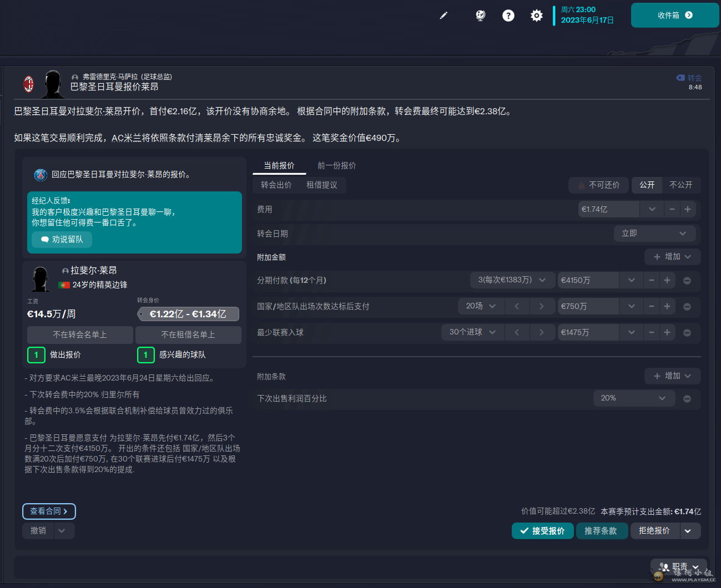This screenshot has width=721, height=588.
Task: Click the player name 拉斐尔·莱昂
Action: 93,270
